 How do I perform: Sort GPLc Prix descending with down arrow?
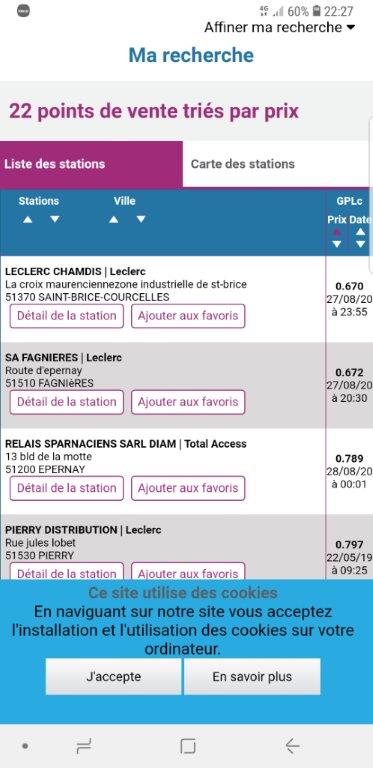click(336, 244)
